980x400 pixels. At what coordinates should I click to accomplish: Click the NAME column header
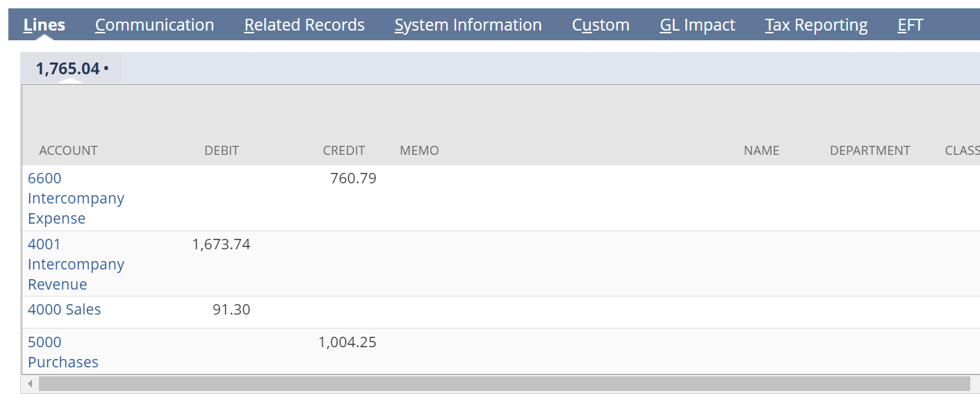point(761,151)
